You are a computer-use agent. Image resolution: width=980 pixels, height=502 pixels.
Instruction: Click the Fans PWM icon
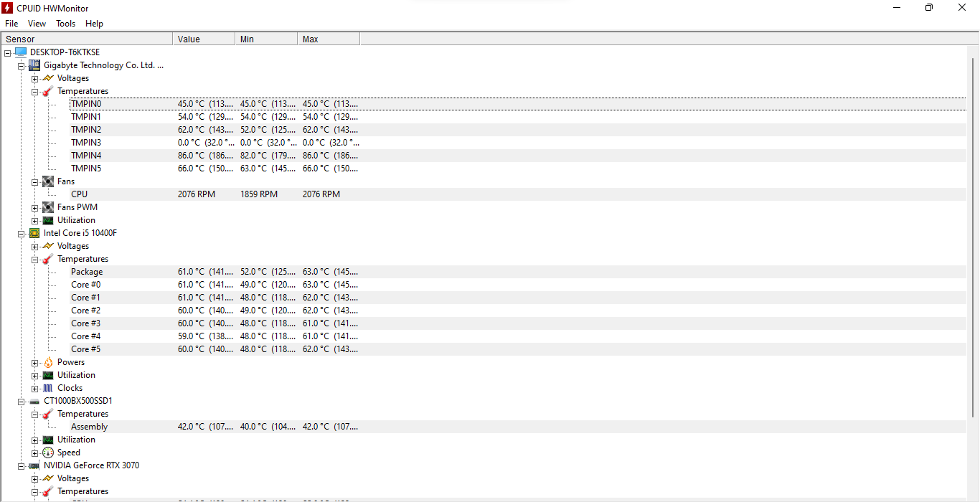[48, 207]
